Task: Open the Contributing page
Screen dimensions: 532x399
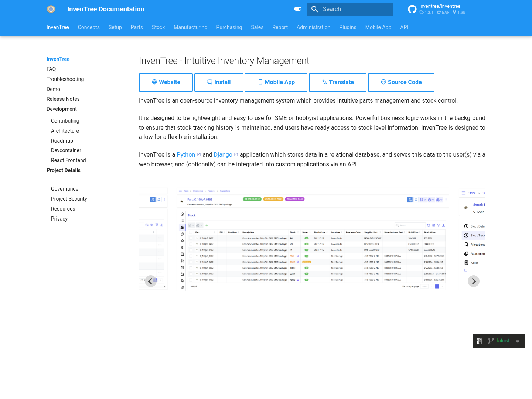Action: (65, 121)
